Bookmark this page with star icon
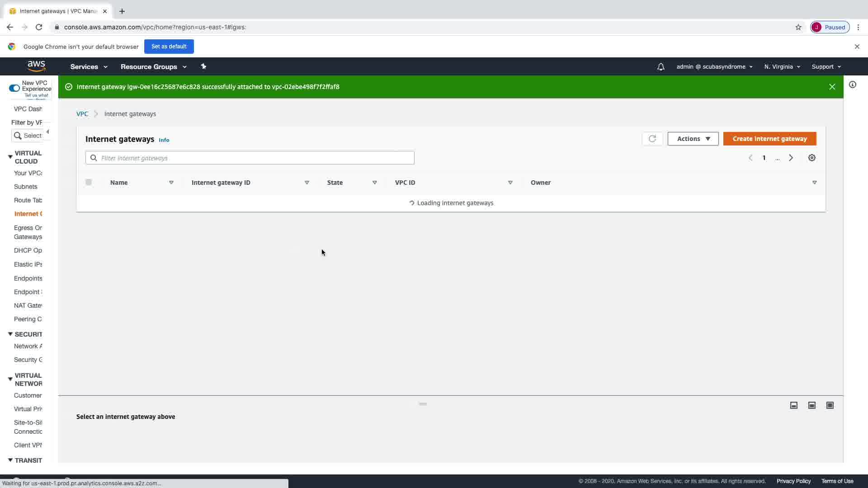This screenshot has height=488, width=868. [x=798, y=27]
